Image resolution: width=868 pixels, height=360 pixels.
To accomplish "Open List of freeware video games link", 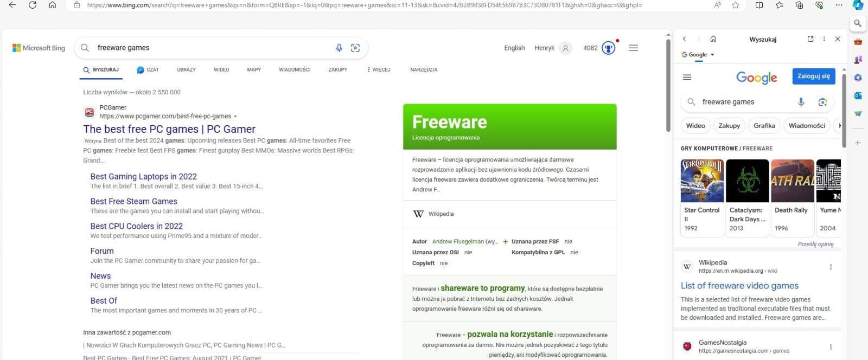I will (739, 286).
